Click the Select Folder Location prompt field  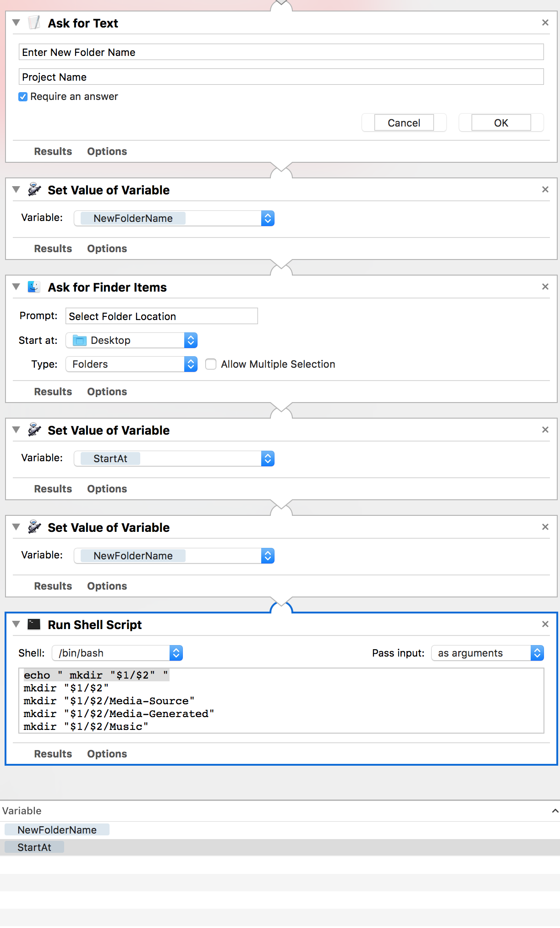tap(161, 316)
